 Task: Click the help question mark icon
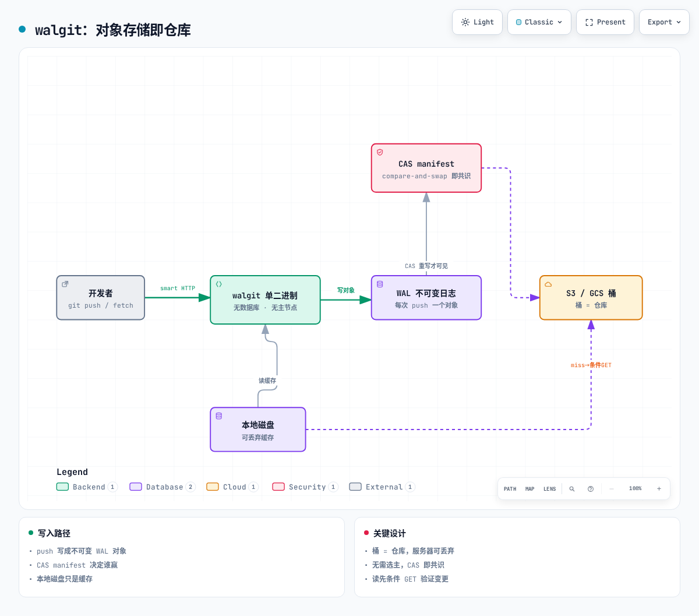(x=591, y=489)
